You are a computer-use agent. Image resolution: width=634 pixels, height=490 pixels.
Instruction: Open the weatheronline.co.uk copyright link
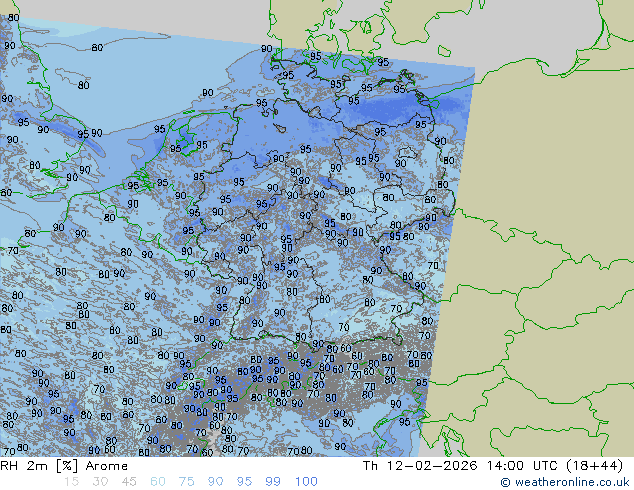coord(565,482)
